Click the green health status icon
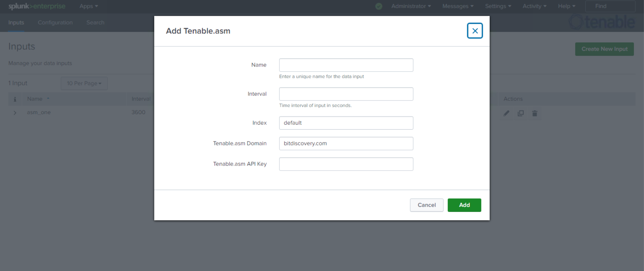The image size is (644, 271). [379, 6]
